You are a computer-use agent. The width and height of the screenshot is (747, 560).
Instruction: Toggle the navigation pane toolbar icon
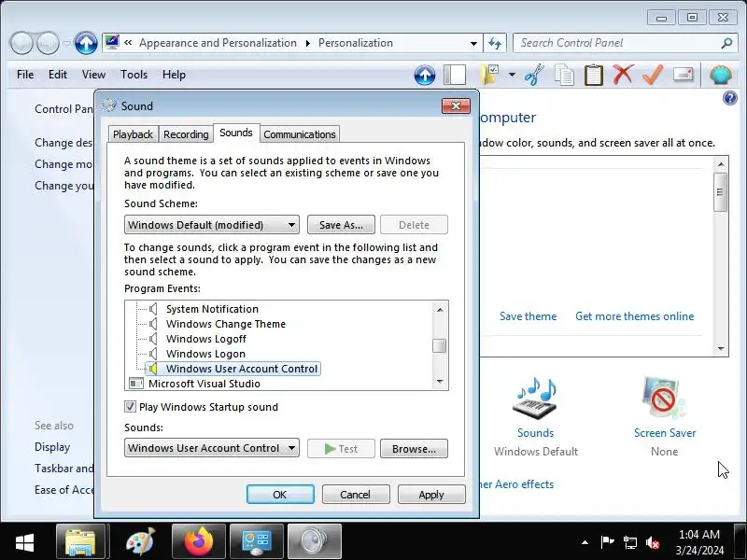point(455,76)
